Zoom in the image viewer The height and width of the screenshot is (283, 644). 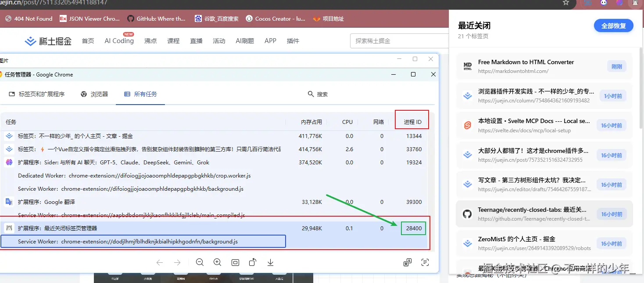217,262
